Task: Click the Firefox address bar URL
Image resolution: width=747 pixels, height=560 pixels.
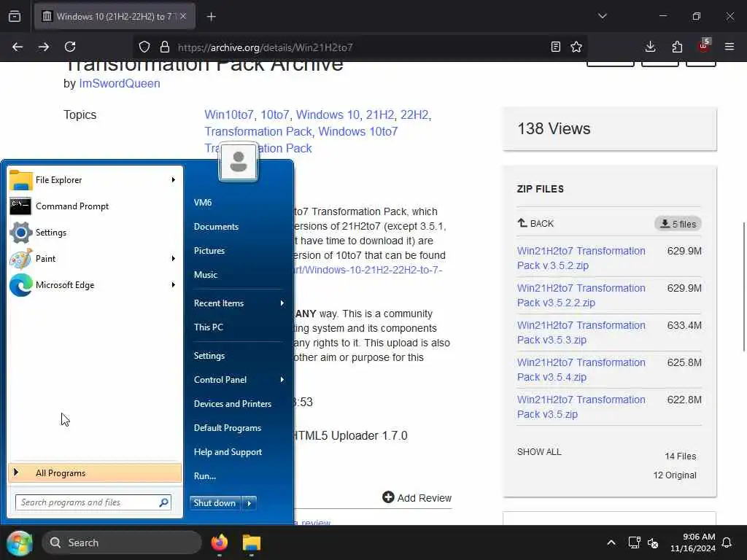Action: tap(266, 47)
